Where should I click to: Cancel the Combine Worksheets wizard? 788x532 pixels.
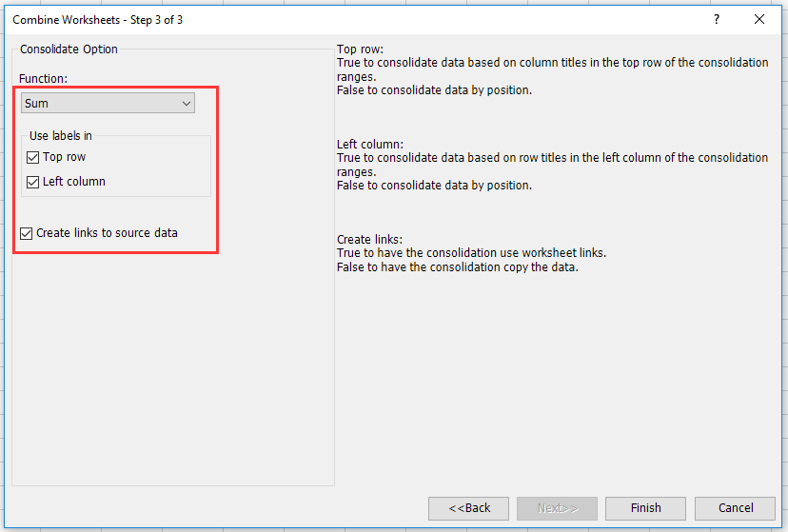735,508
